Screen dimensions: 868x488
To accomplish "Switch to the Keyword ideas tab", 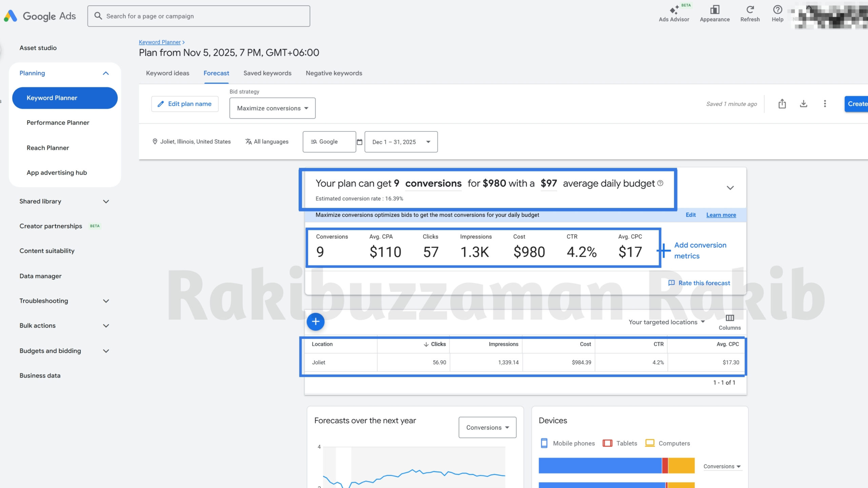I will coord(167,73).
